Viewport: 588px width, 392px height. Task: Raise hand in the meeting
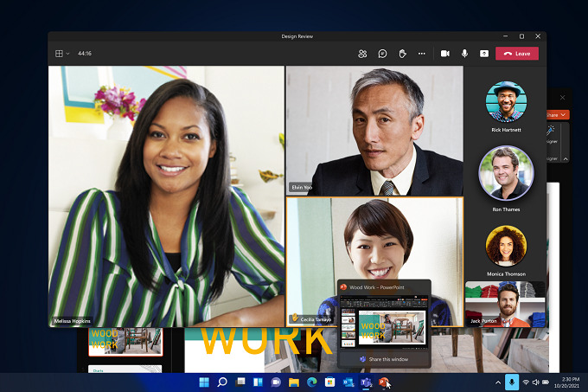pos(402,54)
